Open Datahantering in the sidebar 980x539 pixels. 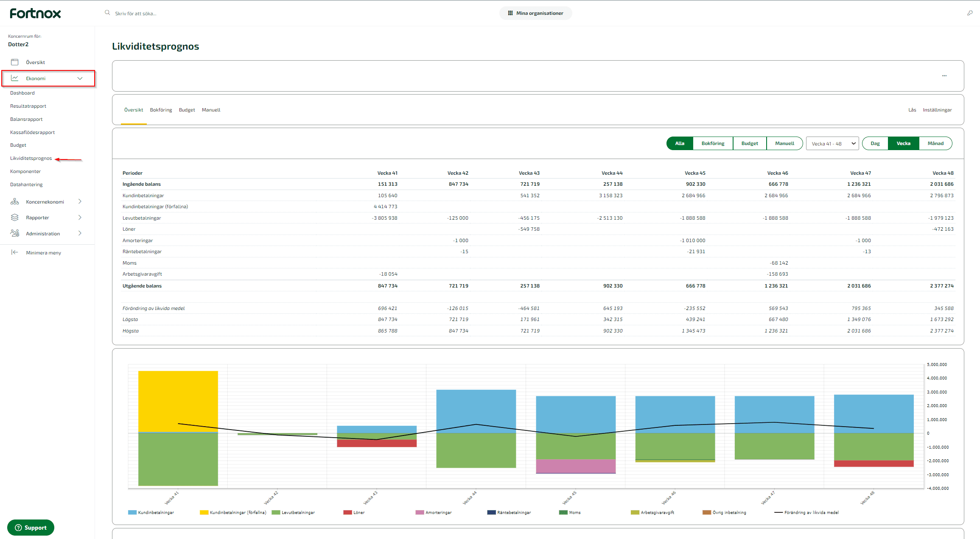tap(26, 184)
